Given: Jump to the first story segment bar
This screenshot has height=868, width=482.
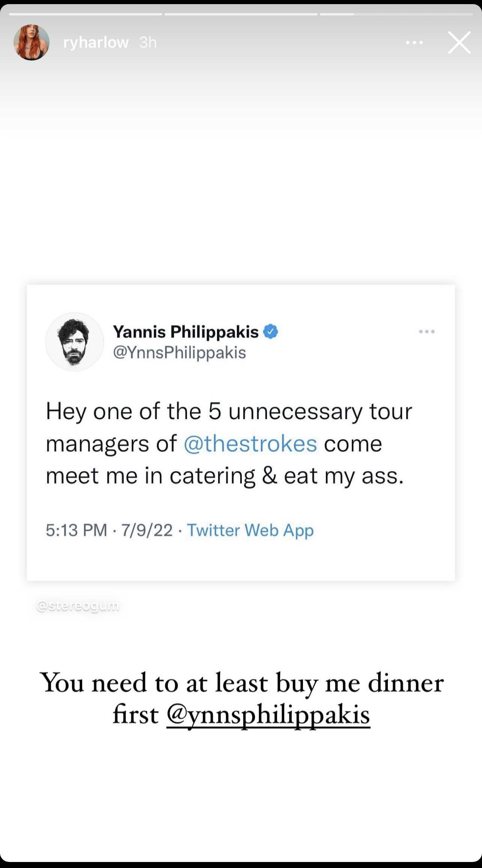Looking at the screenshot, I should pyautogui.click(x=86, y=14).
